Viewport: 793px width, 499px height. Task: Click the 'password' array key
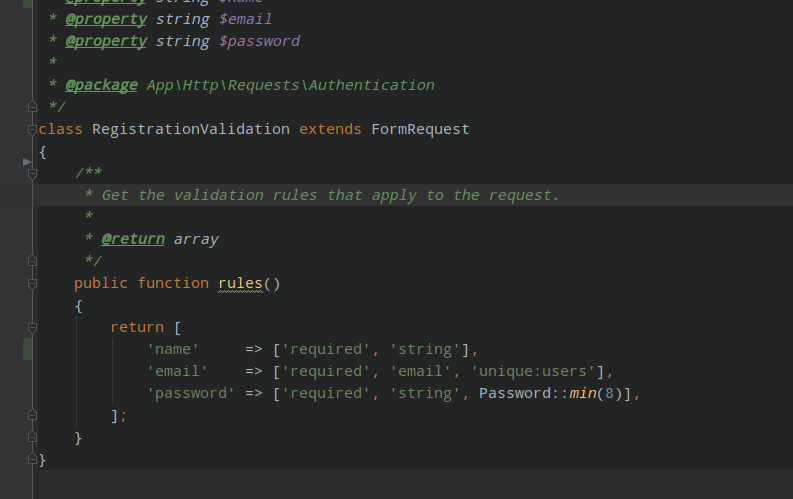[191, 393]
